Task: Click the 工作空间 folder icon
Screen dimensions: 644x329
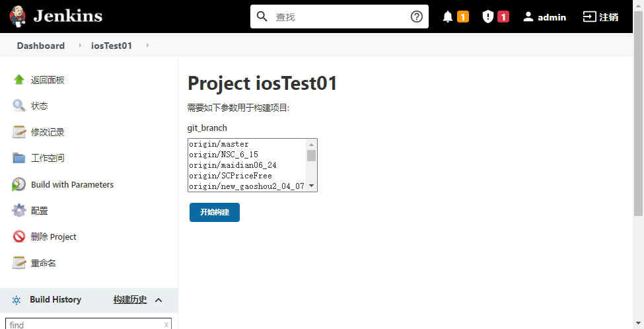Action: (x=19, y=158)
